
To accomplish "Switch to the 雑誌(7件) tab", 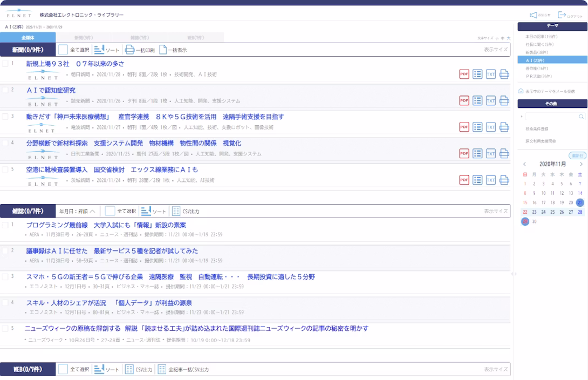I will (x=140, y=38).
